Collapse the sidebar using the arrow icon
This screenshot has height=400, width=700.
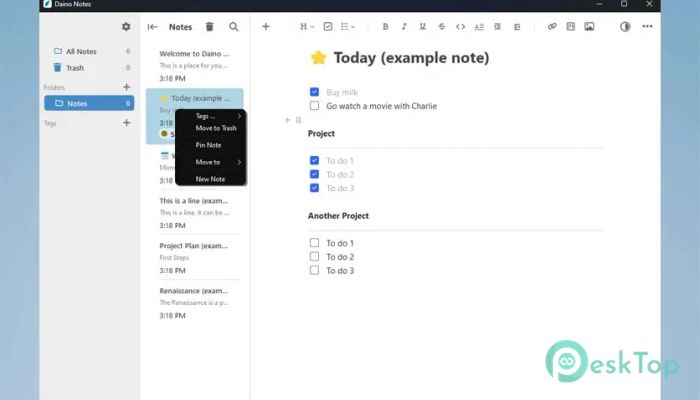click(x=152, y=27)
